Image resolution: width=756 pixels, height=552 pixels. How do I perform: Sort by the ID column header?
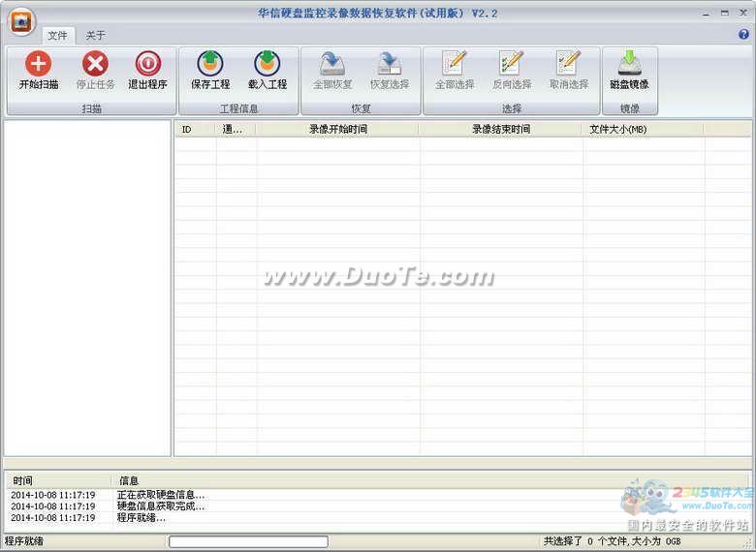point(195,129)
